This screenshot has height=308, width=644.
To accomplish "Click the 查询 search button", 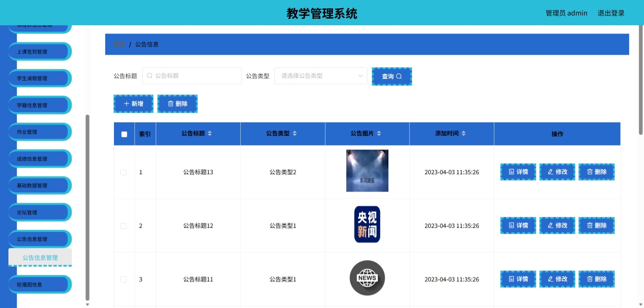I will tap(392, 76).
